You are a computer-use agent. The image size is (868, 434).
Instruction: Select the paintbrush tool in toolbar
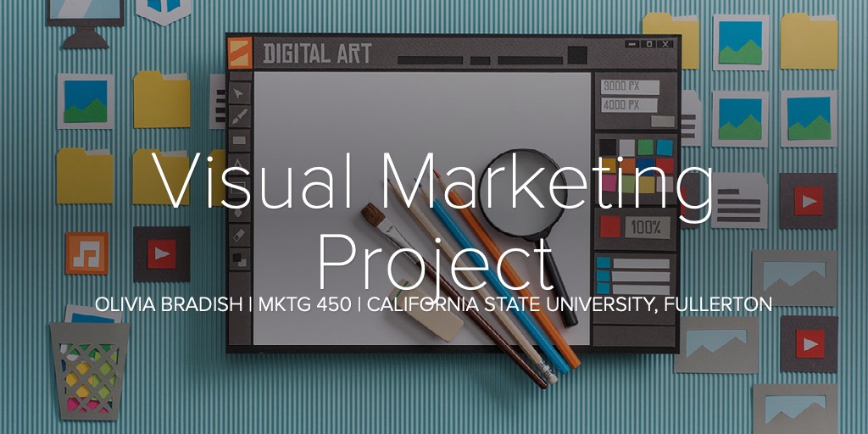pyautogui.click(x=240, y=116)
